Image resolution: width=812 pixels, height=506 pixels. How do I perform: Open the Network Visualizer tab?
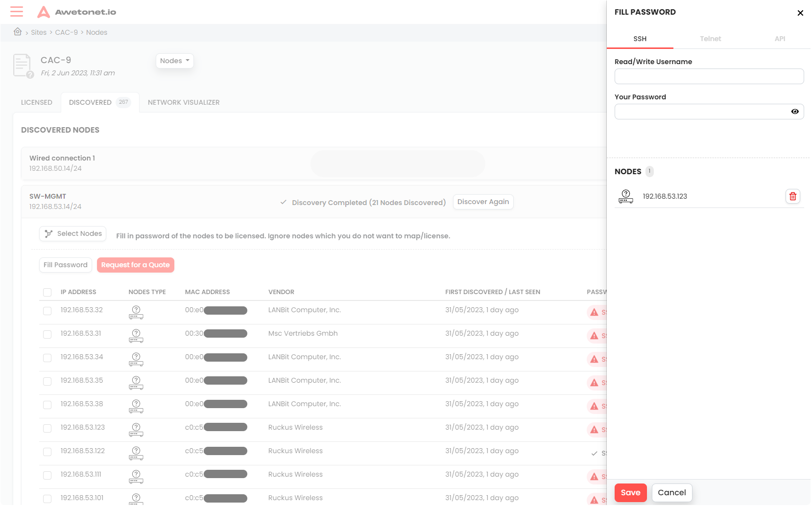[184, 102]
